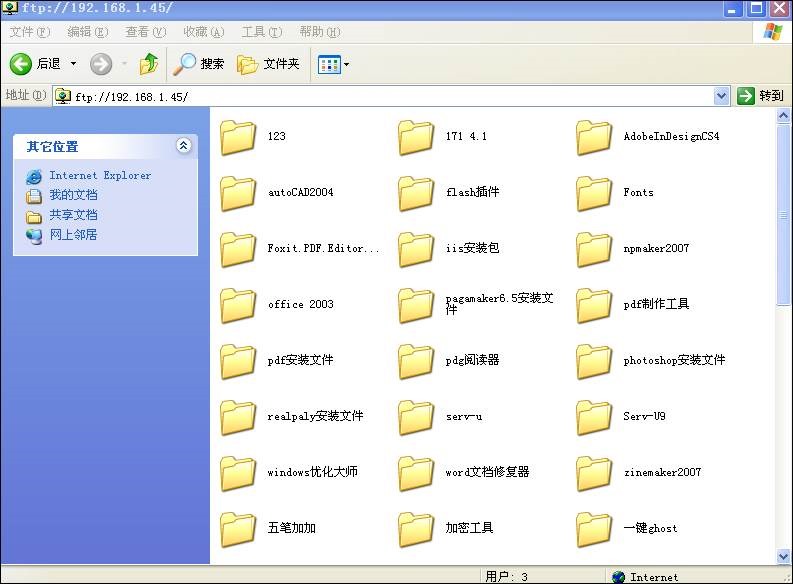
Task: Open the 帮助(H) menu
Action: coord(320,32)
